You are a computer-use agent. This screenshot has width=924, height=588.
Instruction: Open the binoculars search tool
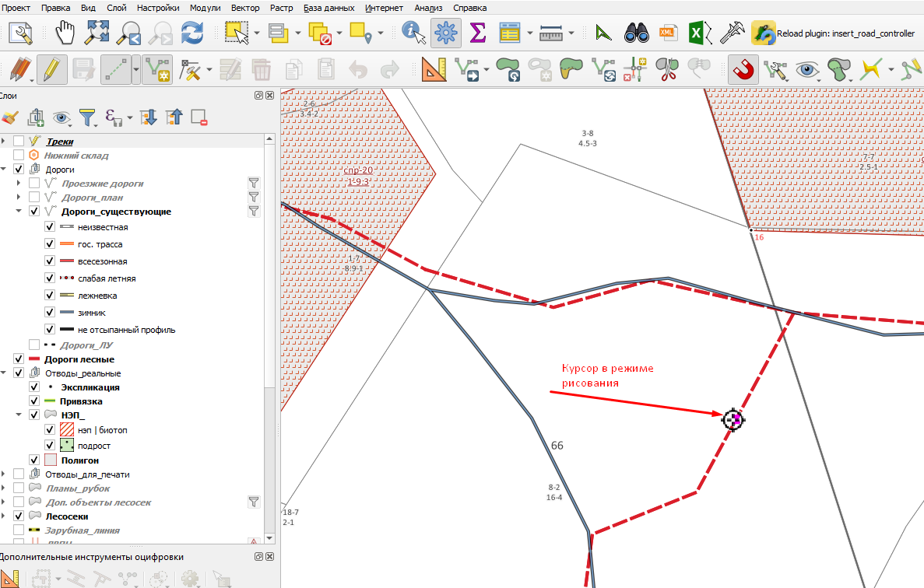637,33
